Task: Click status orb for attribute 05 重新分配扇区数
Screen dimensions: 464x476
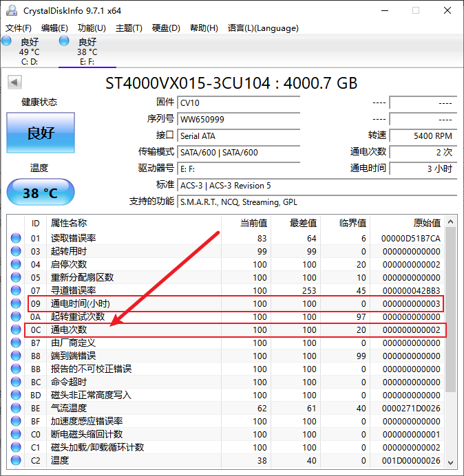Action: pyautogui.click(x=16, y=277)
